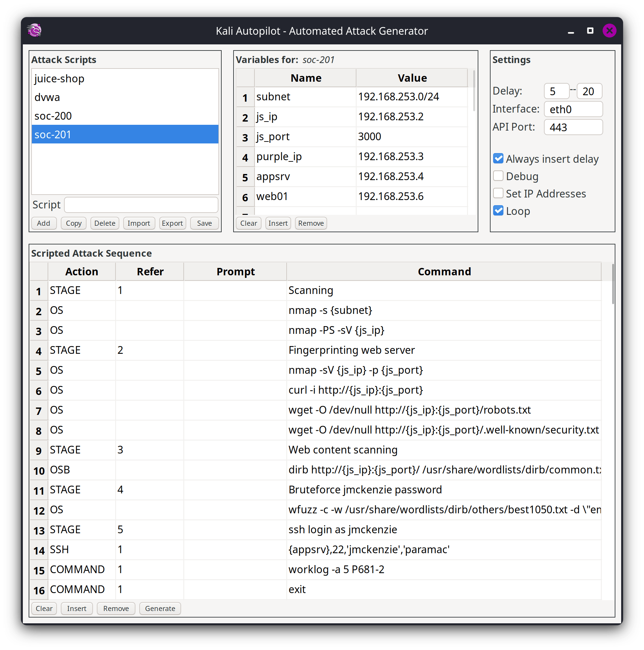Enable the Debug checkbox
This screenshot has width=644, height=650.
click(x=498, y=176)
